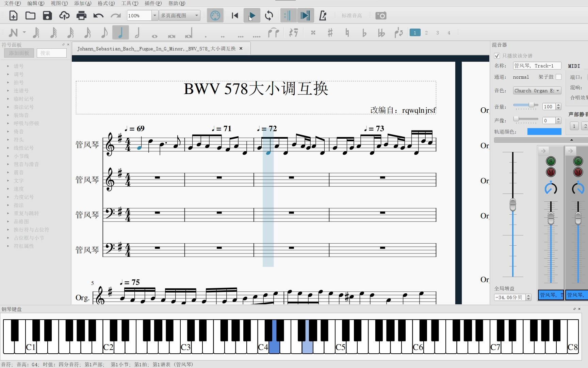Image resolution: width=588 pixels, height=368 pixels.
Task: Select the quarter note duration
Action: pyautogui.click(x=120, y=33)
